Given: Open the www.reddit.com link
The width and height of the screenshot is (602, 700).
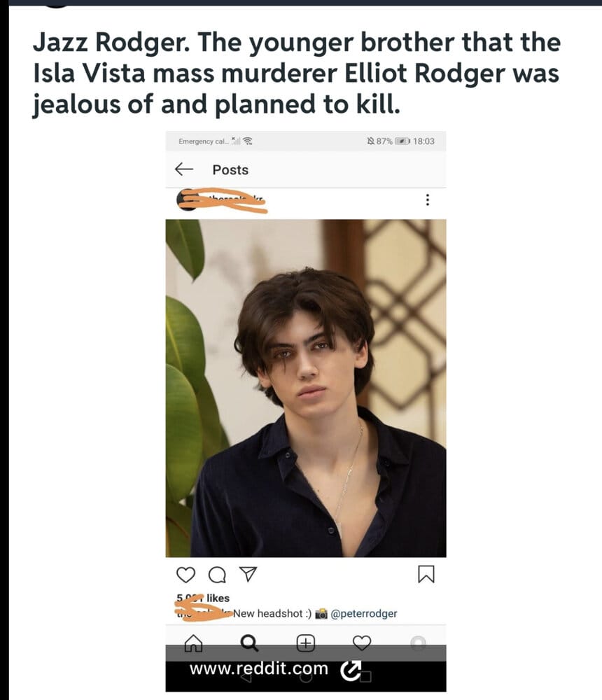Looking at the screenshot, I should coord(258,668).
